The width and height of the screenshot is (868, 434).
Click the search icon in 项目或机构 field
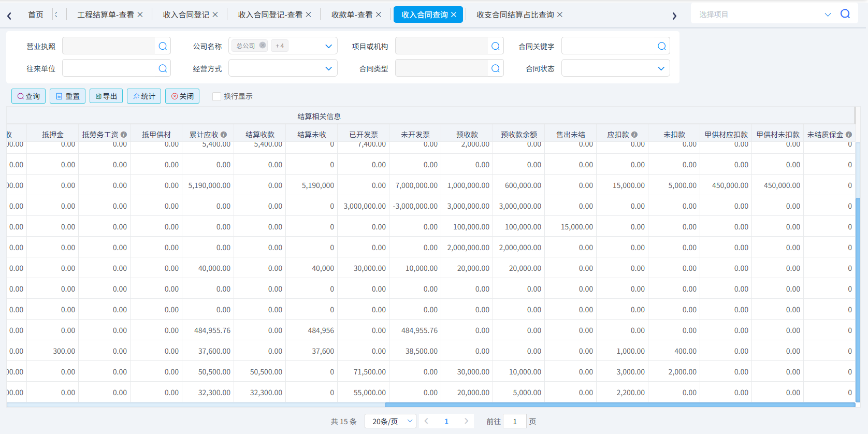click(x=496, y=46)
